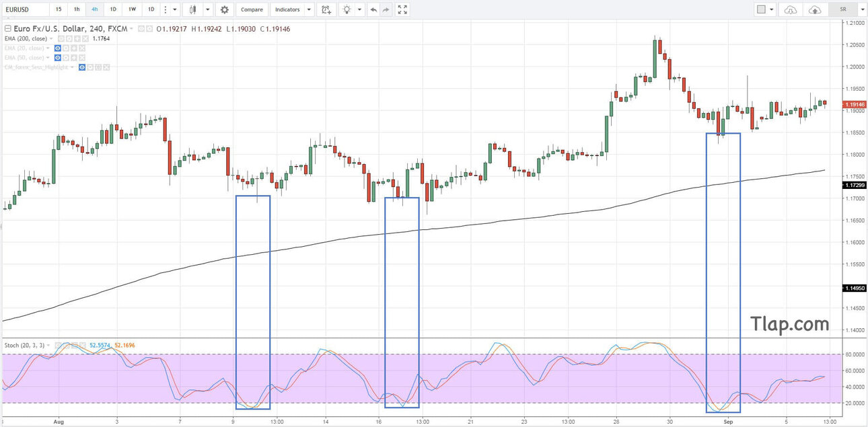Click the SR layout name button
Viewport: 868px width, 427px height.
[x=843, y=9]
